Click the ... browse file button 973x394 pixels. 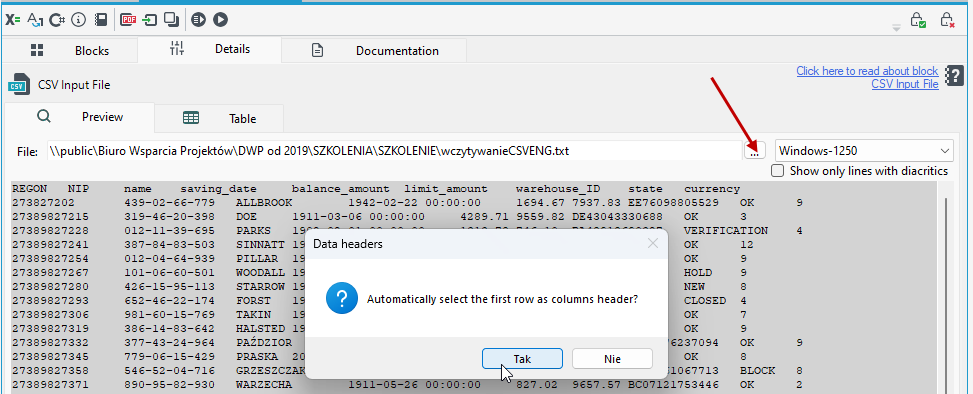[755, 150]
